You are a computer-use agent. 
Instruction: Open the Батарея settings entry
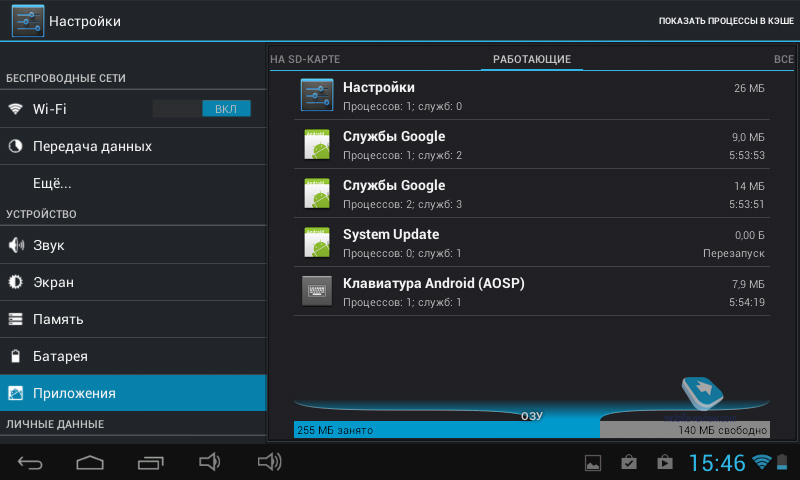pos(133,356)
